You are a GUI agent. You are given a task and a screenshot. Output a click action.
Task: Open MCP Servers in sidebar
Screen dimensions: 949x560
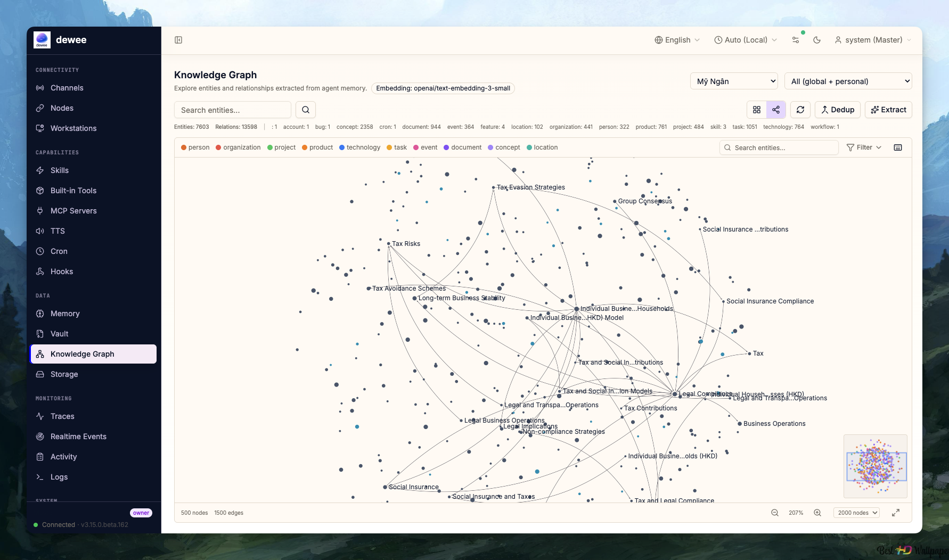[x=94, y=211]
